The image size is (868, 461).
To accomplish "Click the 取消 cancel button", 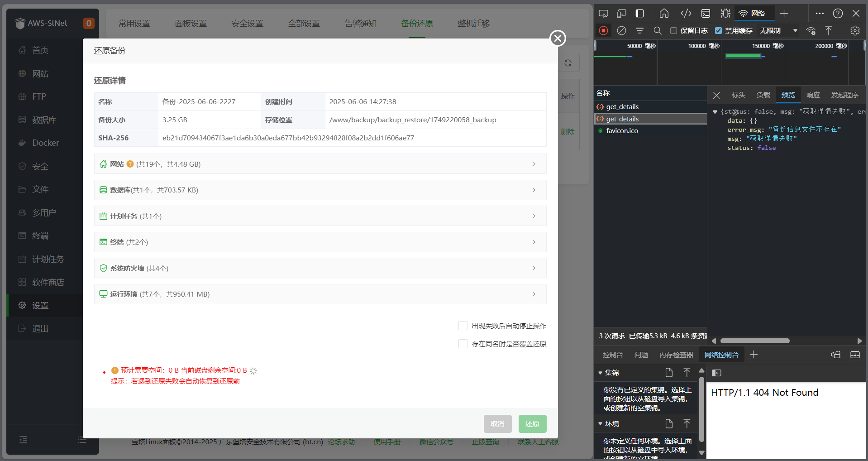I will (497, 424).
